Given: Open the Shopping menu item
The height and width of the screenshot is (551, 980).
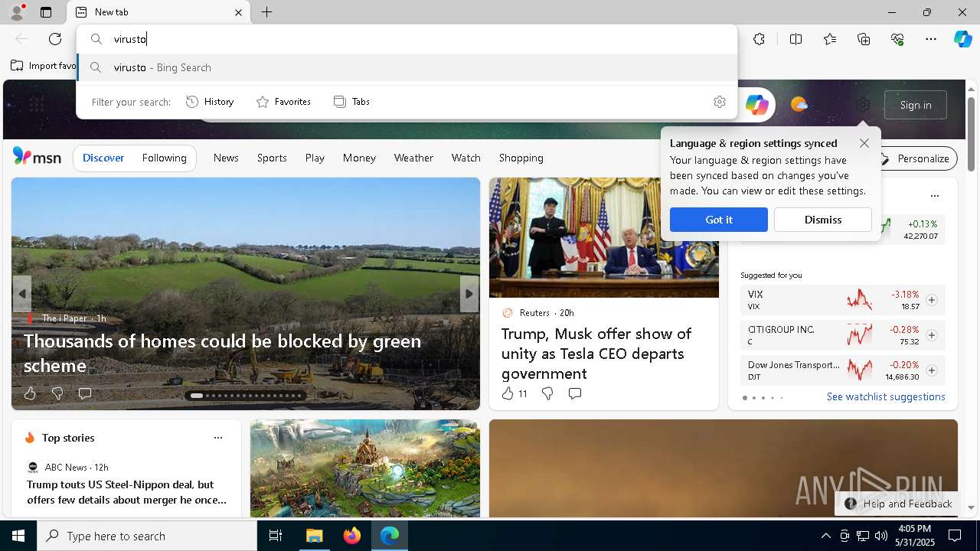Looking at the screenshot, I should coord(521,158).
